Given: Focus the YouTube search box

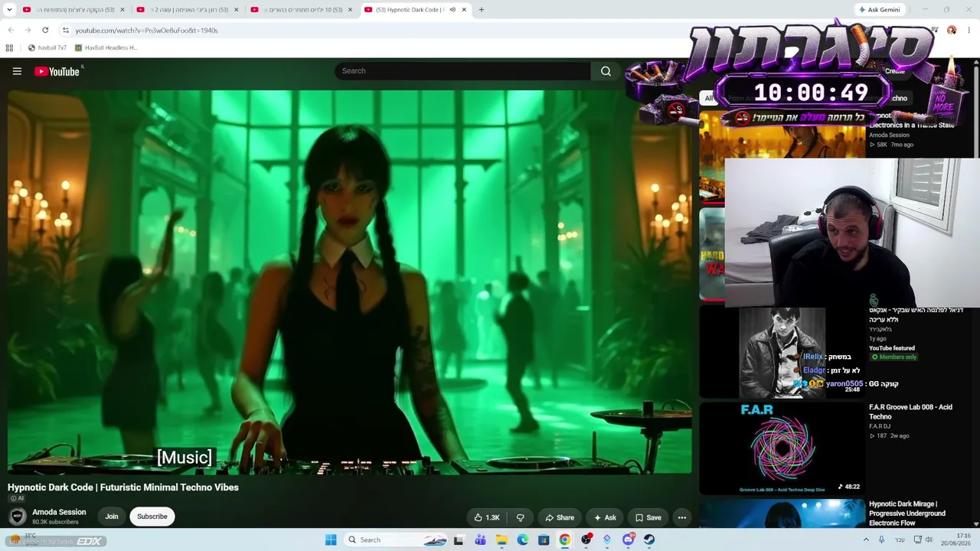Looking at the screenshot, I should point(462,71).
